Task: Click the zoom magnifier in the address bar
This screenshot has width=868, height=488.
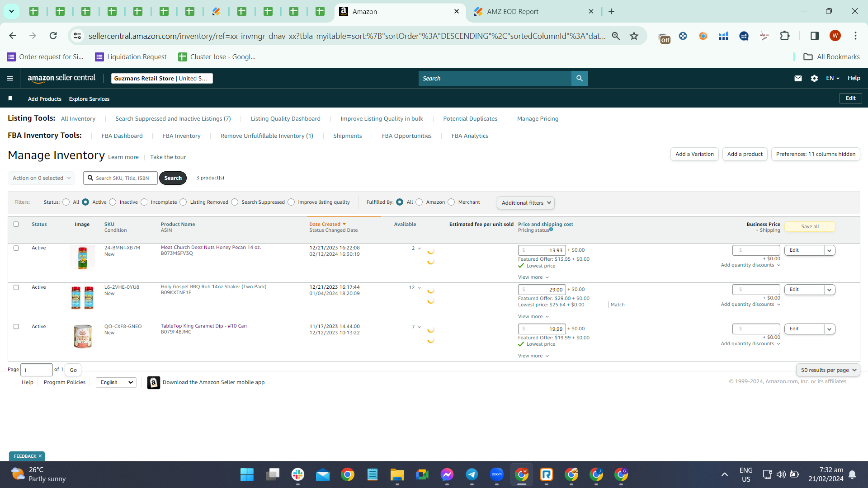Action: click(x=616, y=36)
